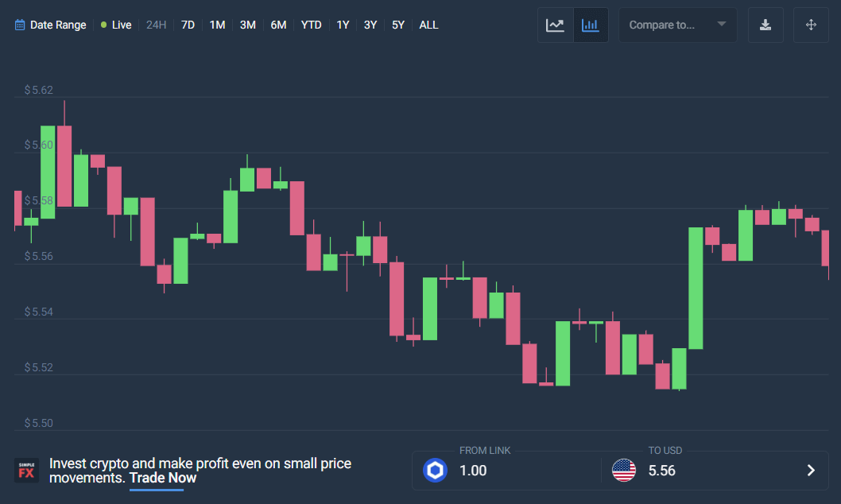Open the Date Range picker
The image size is (841, 504).
[x=57, y=25]
